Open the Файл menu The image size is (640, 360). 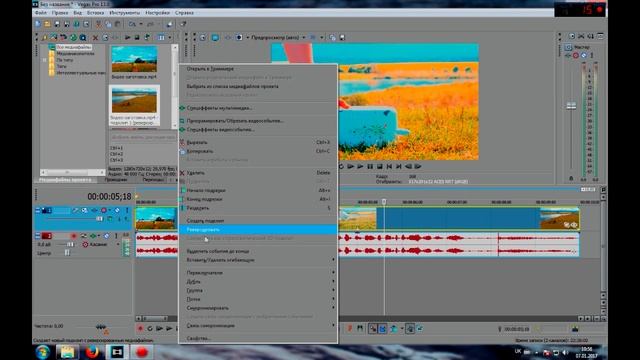(x=41, y=13)
